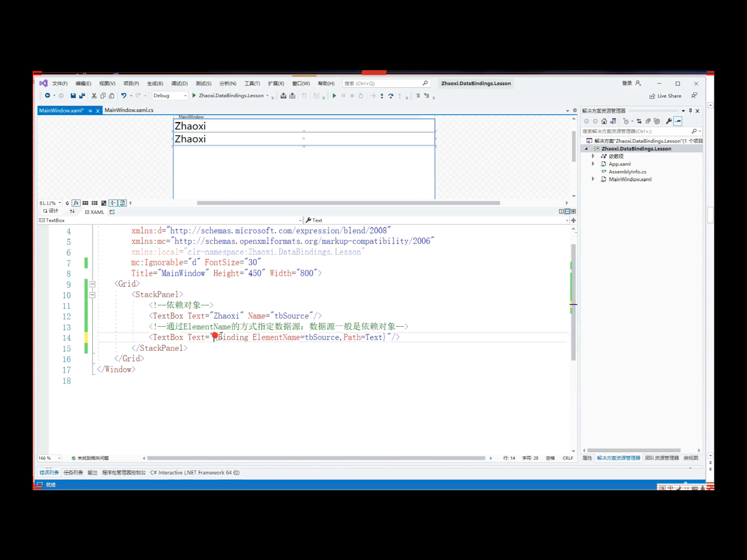747x560 pixels.
Task: Pin the Solution Explorer panel
Action: pyautogui.click(x=690, y=111)
